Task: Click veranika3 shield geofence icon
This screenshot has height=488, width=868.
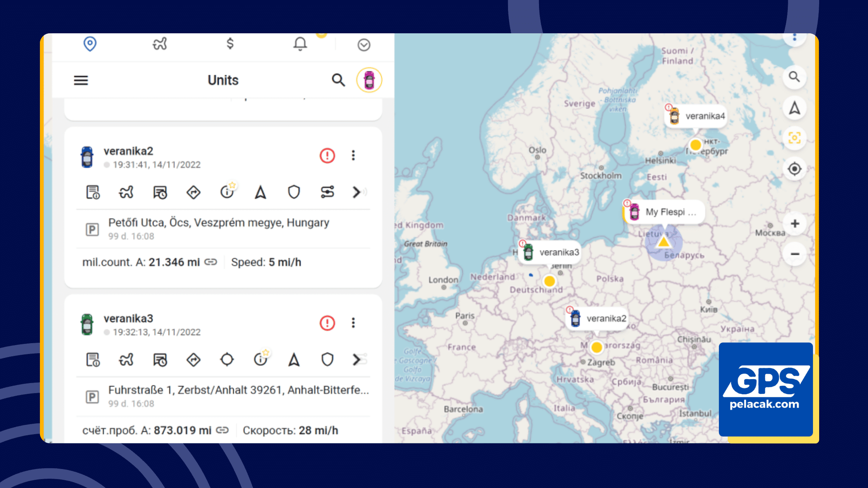Action: click(x=327, y=359)
